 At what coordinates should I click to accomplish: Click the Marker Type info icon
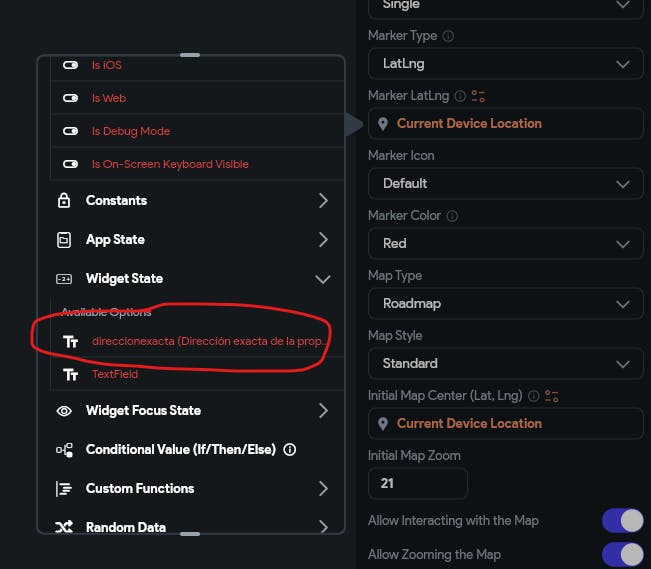click(448, 36)
